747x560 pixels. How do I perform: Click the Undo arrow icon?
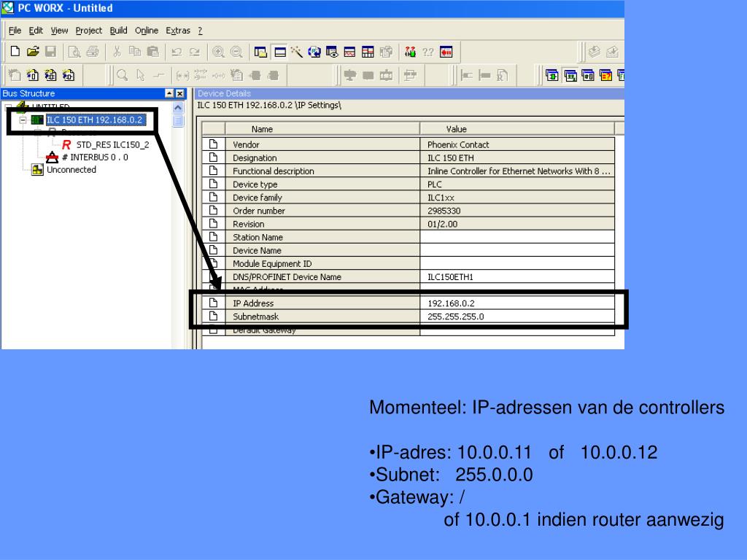pyautogui.click(x=177, y=52)
